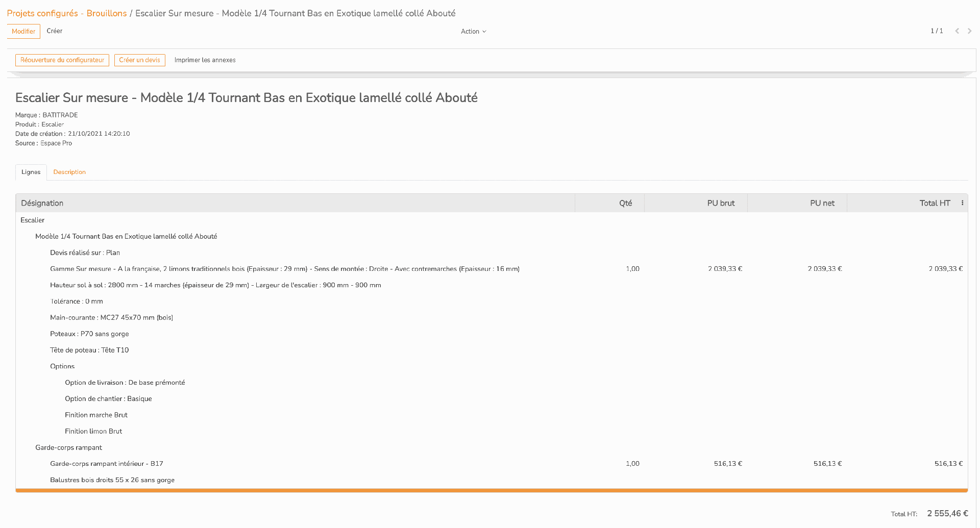Open column options kebab icon

click(x=962, y=203)
